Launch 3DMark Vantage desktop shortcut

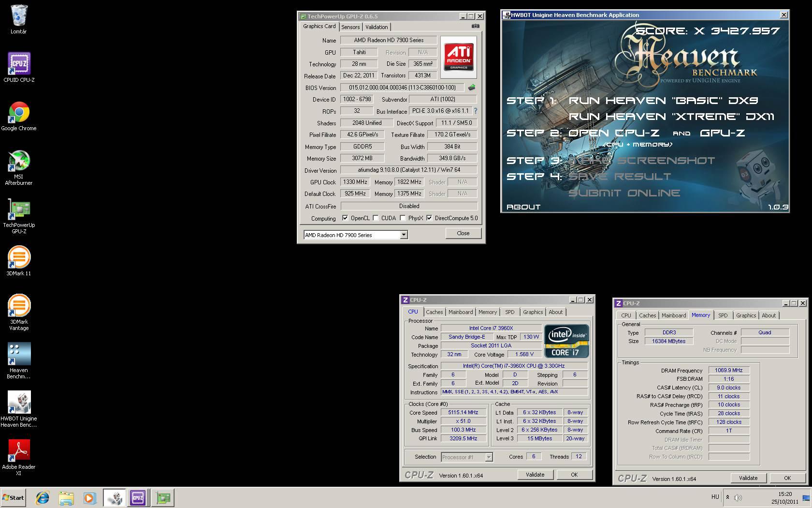pos(19,313)
